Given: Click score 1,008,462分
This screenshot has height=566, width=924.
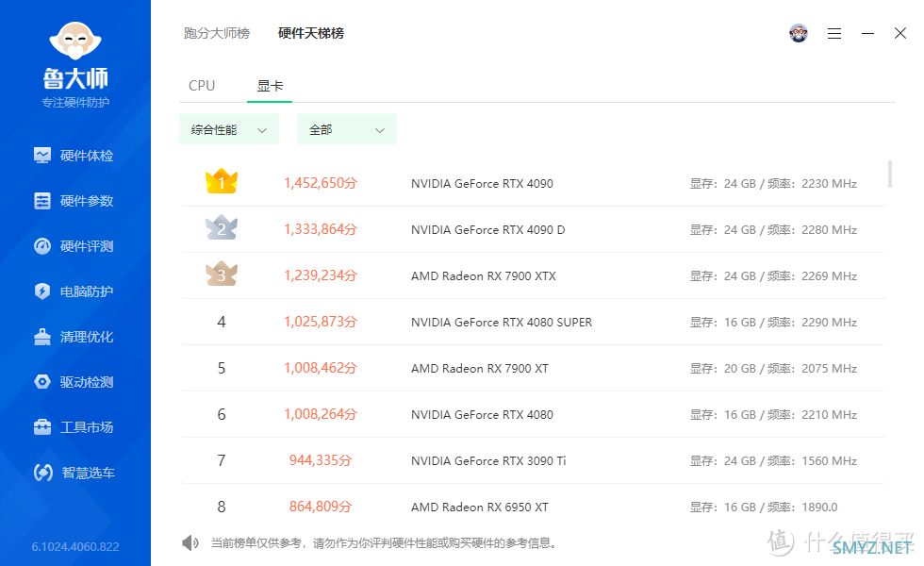Looking at the screenshot, I should click(321, 368).
